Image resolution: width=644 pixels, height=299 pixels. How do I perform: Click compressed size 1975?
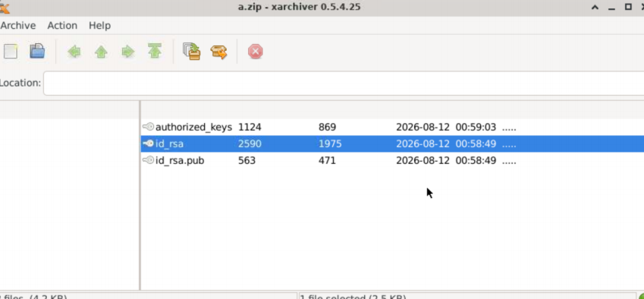coord(330,144)
